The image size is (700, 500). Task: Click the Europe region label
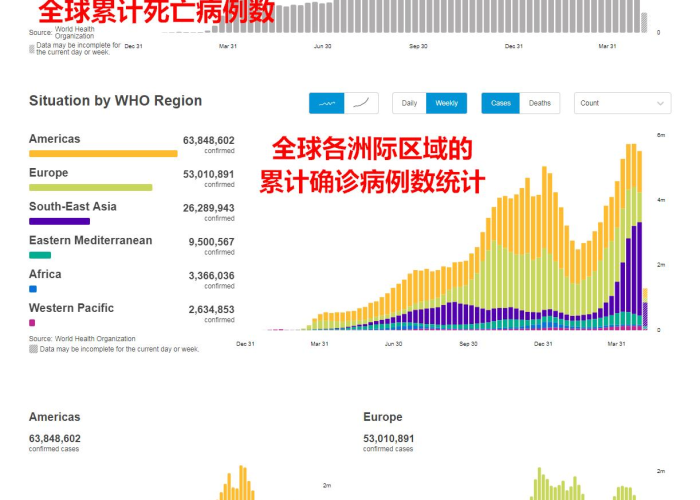click(x=48, y=173)
